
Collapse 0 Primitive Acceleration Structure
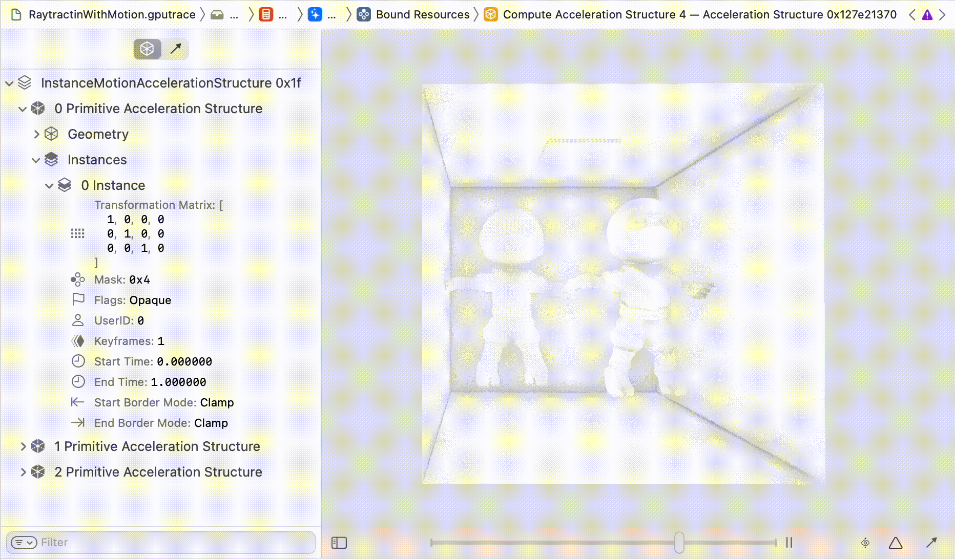(x=23, y=109)
